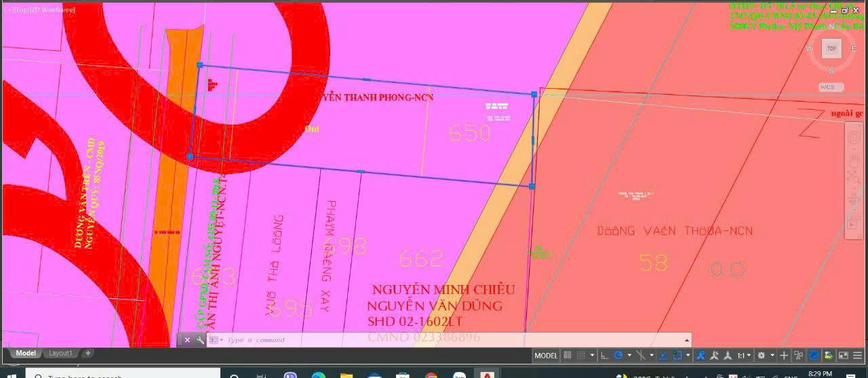
Task: Expand polar tracking angle dropdown arrow
Action: [x=629, y=356]
